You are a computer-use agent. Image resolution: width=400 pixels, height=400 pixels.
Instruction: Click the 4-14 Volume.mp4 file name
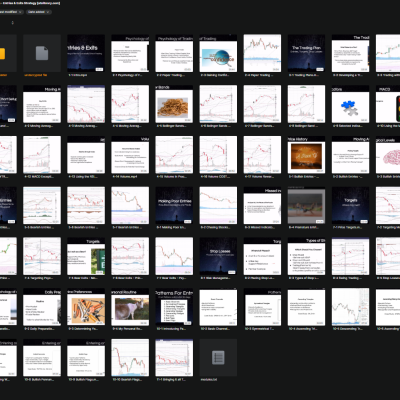[x=125, y=177]
